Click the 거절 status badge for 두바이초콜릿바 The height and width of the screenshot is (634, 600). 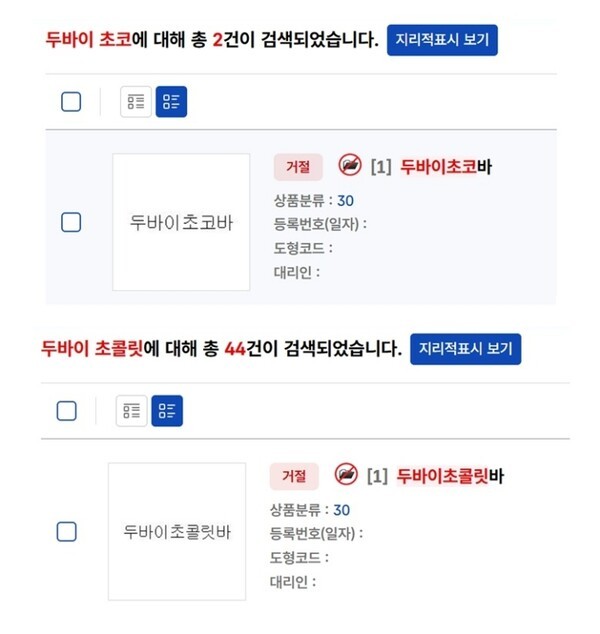pos(294,476)
